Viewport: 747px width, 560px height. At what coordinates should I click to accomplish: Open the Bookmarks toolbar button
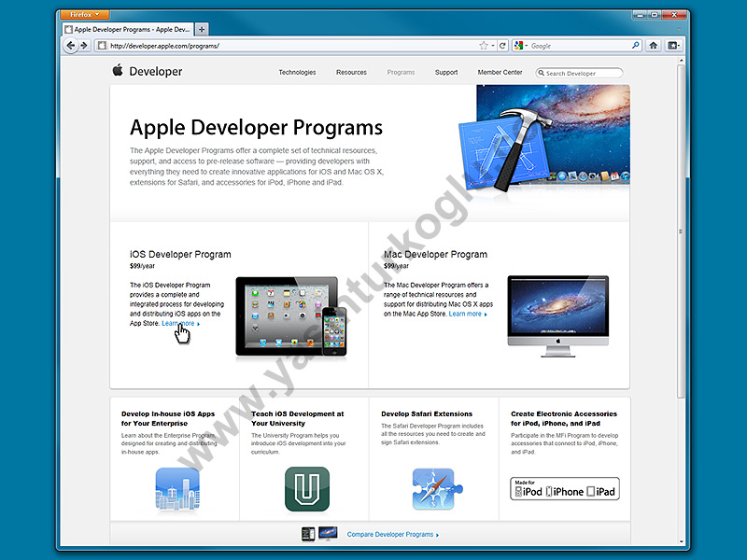point(673,46)
